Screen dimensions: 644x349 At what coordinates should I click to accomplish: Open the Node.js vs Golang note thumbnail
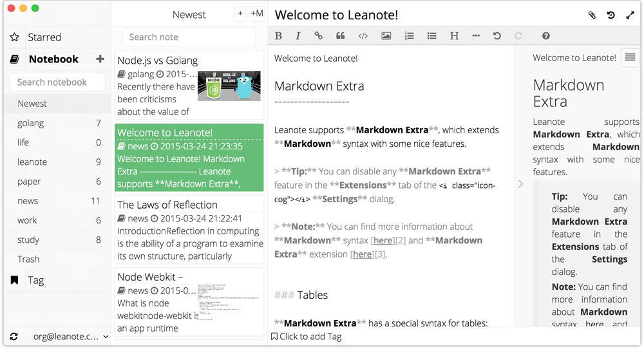229,86
